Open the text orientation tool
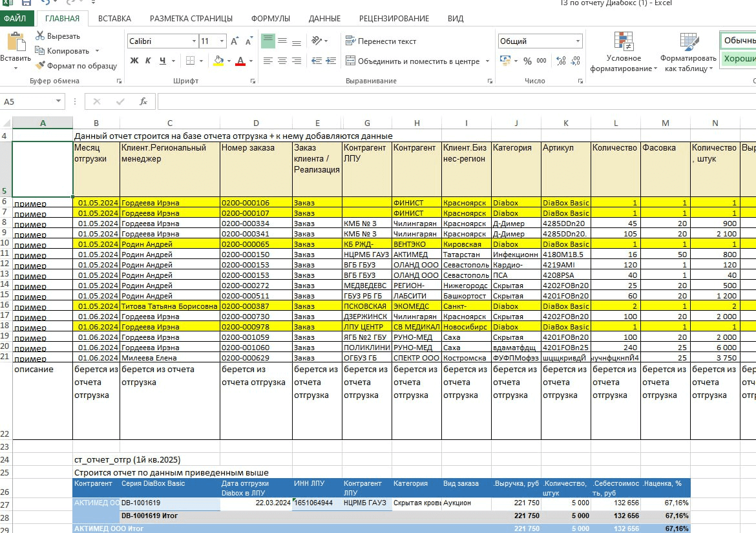 [316, 41]
